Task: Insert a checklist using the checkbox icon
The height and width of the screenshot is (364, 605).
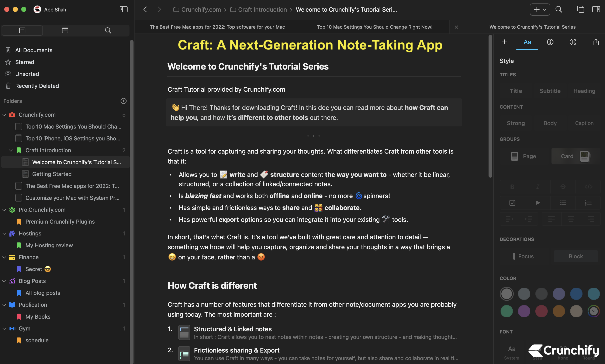Action: [x=512, y=203]
